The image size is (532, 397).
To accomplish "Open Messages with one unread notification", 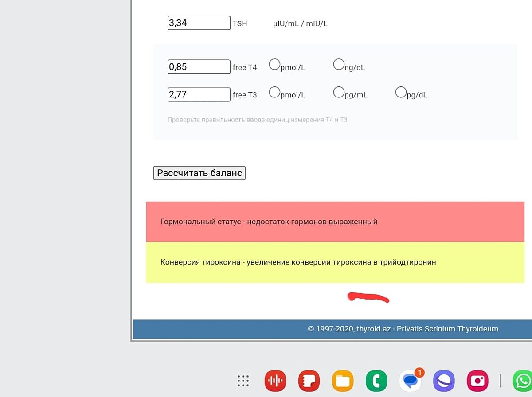I will [x=410, y=381].
